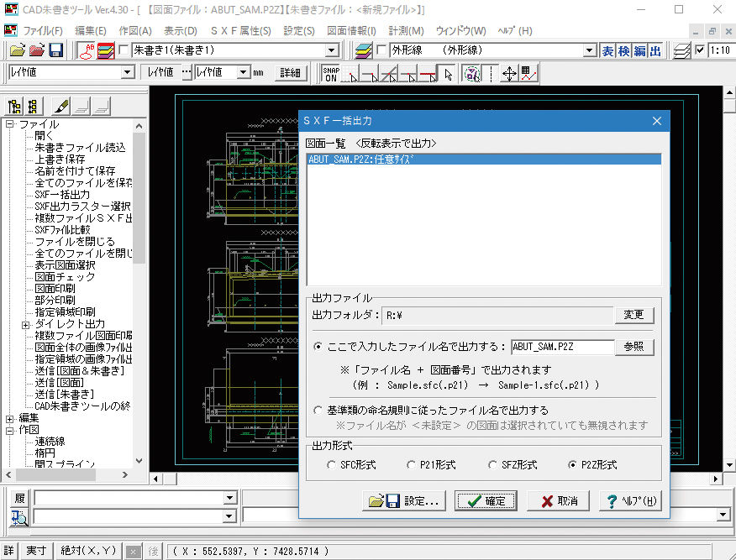Viewport: 736px width, 560px height.
Task: Select the SFC形式 output format
Action: point(330,464)
